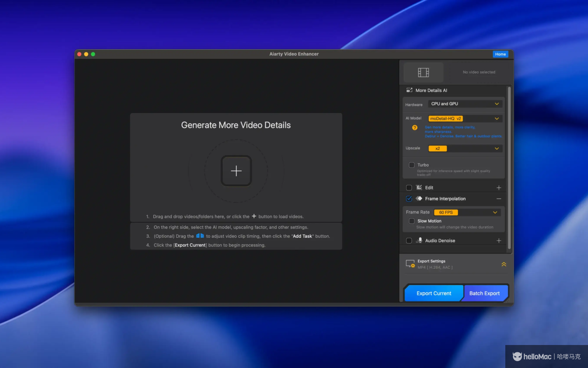Open the Frame Rate 60 FPS dropdown

click(467, 213)
